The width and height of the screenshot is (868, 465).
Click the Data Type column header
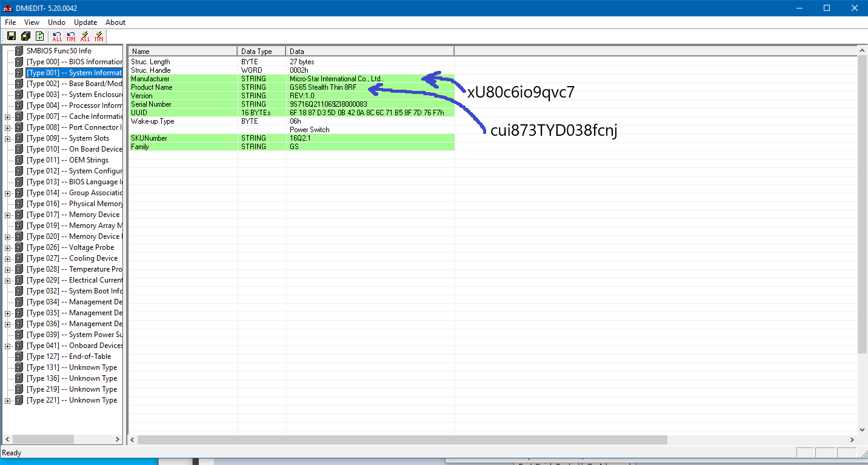261,52
